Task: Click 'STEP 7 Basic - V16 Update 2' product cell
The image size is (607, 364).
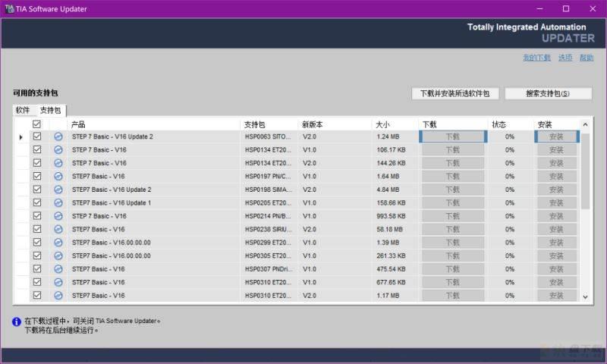Action: tap(155, 136)
